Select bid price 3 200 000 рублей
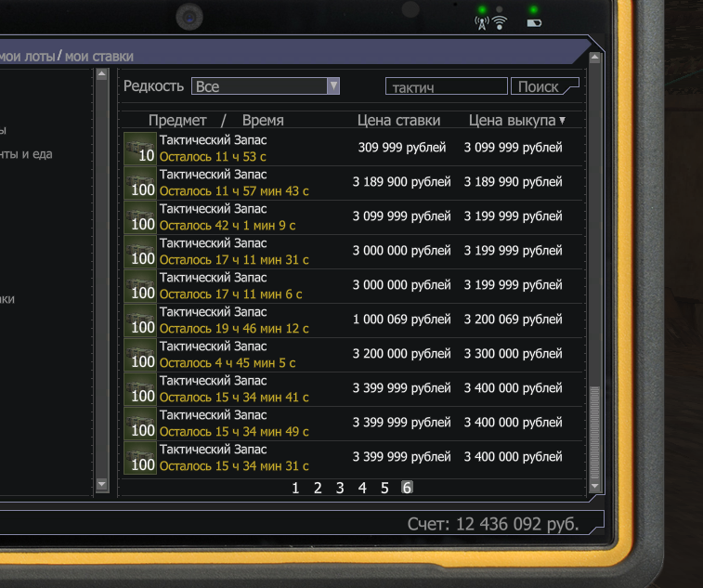 (x=401, y=353)
